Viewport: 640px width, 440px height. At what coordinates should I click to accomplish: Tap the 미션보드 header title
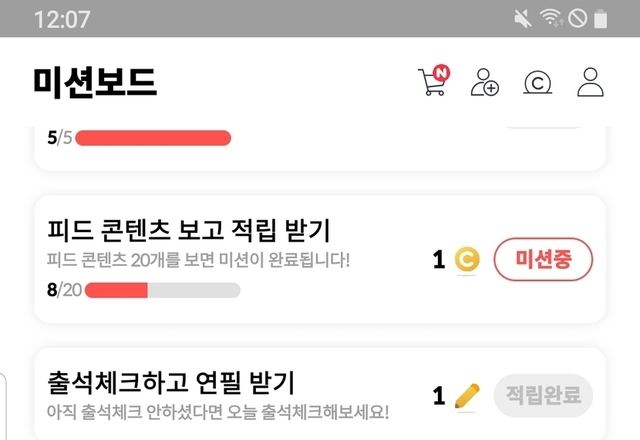95,82
